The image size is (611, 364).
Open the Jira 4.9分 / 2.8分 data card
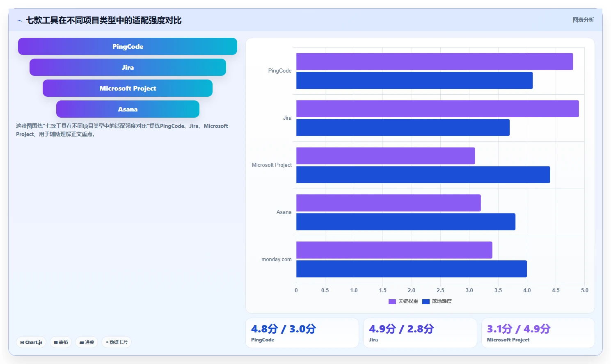point(420,333)
